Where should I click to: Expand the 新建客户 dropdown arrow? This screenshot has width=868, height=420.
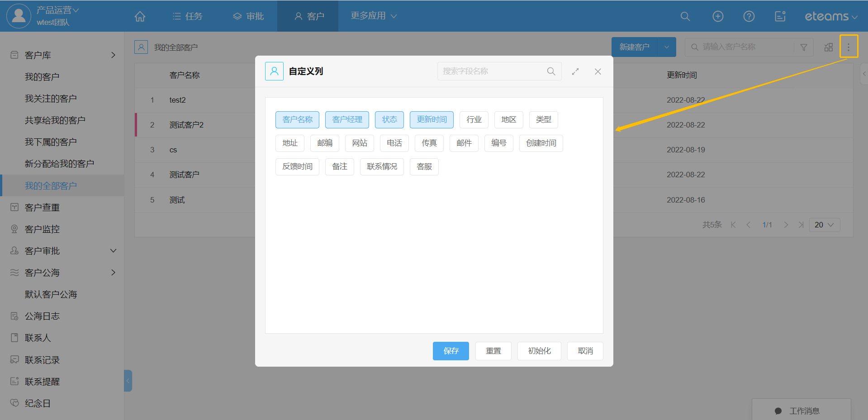pos(666,47)
